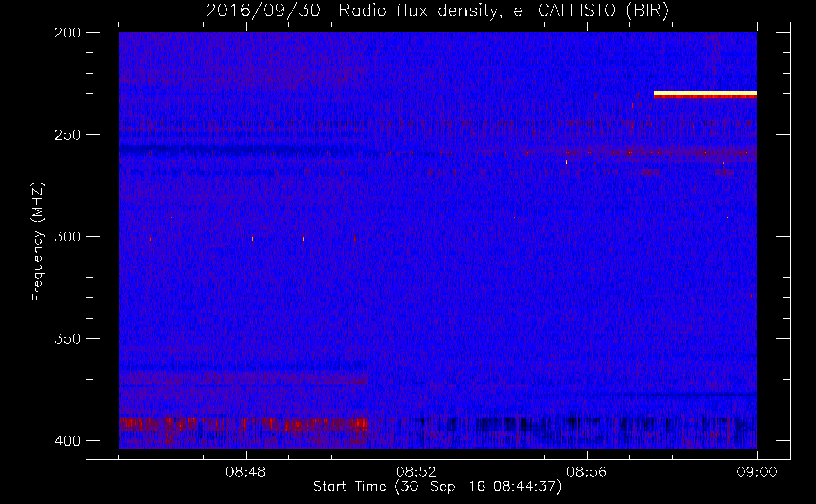
Task: Click the 09:00 time tick label
Action: click(757, 472)
